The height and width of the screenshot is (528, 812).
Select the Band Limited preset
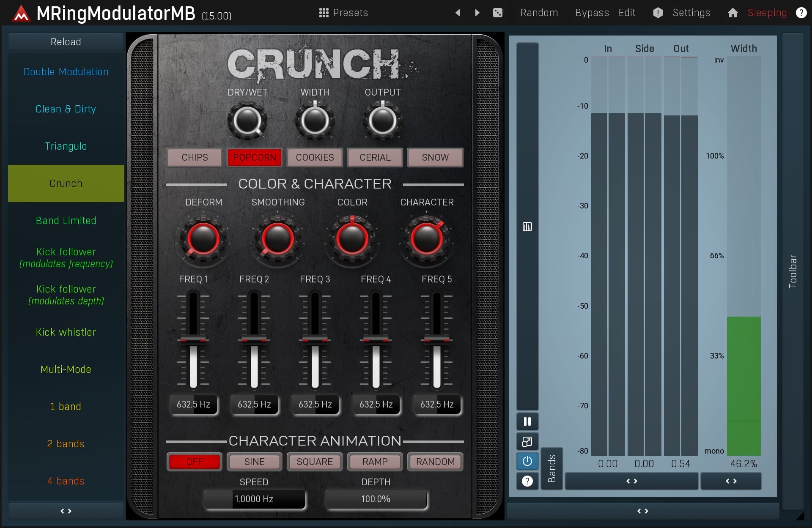click(66, 221)
